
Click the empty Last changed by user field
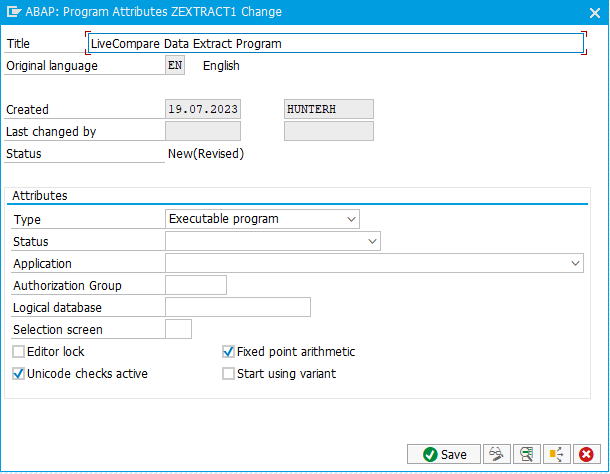pos(329,131)
